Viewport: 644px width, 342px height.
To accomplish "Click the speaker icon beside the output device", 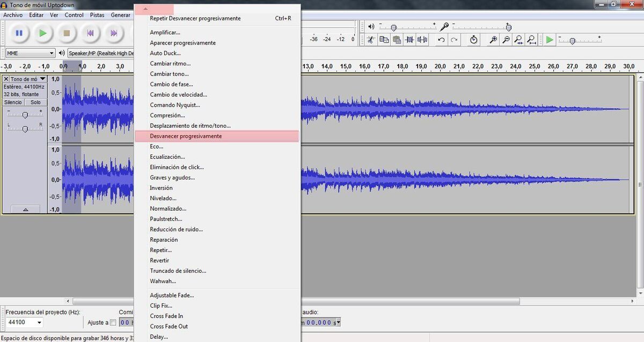I will pyautogui.click(x=62, y=53).
